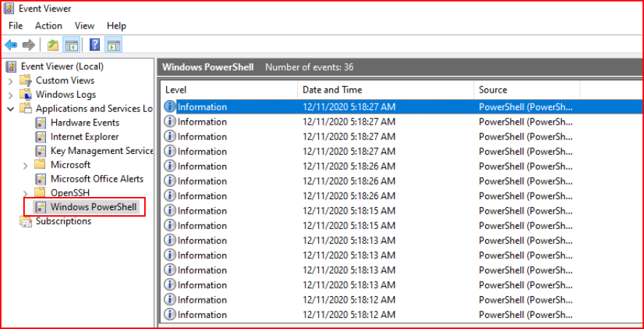Select the Subscriptions node icon
The image size is (644, 329).
point(25,221)
